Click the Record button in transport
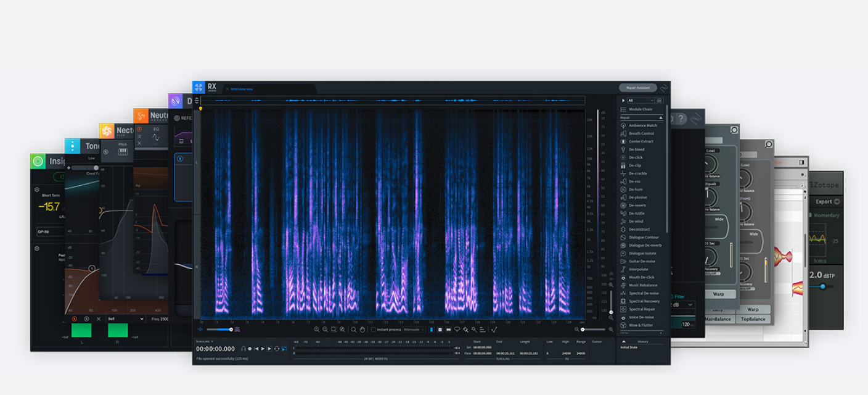 click(250, 349)
